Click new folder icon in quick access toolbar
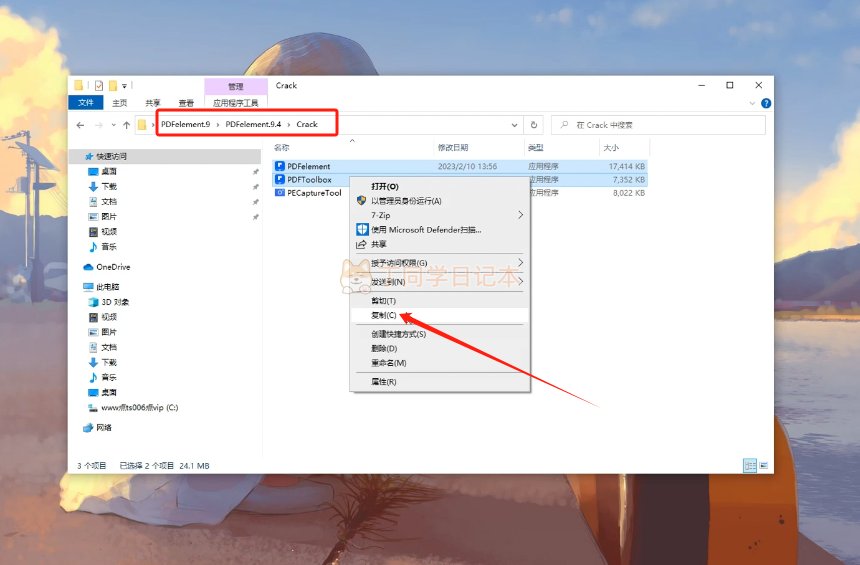 coord(112,86)
